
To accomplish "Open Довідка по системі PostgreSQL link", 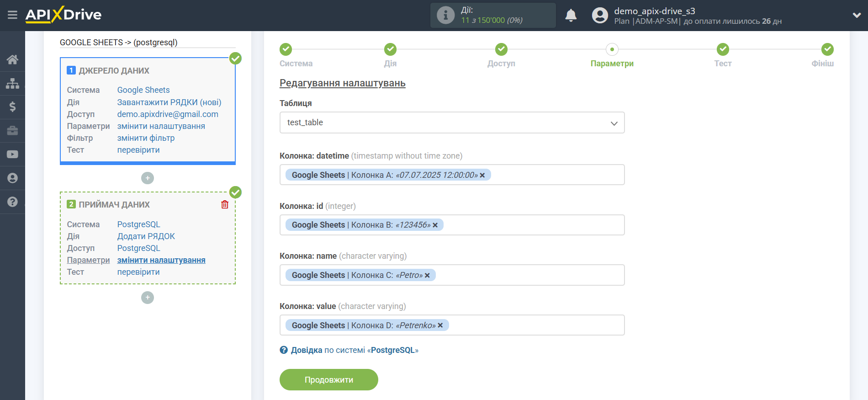I will [355, 350].
